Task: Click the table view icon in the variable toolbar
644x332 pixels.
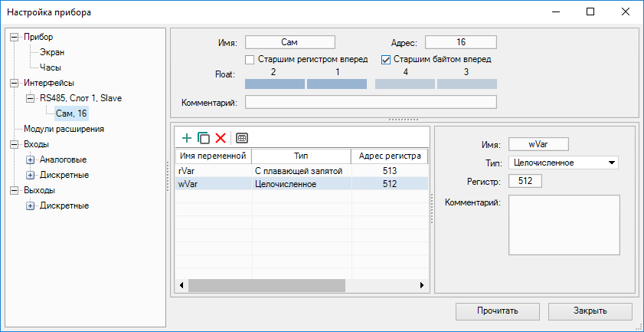Action: (242, 138)
